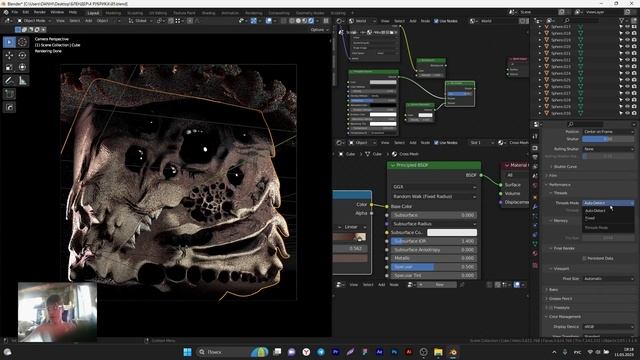Select the Select Box tool in viewport toolbar
This screenshot has height=360, width=640.
(9, 42)
